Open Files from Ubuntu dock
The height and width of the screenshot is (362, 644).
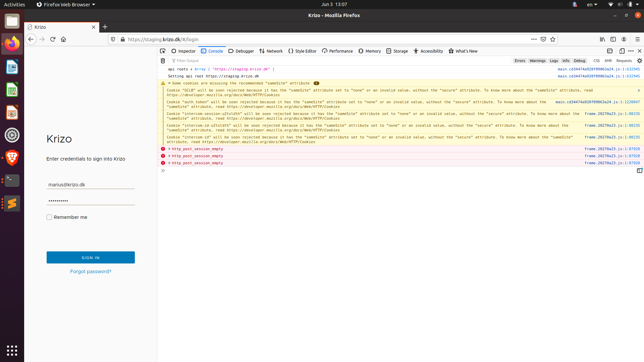(x=12, y=21)
